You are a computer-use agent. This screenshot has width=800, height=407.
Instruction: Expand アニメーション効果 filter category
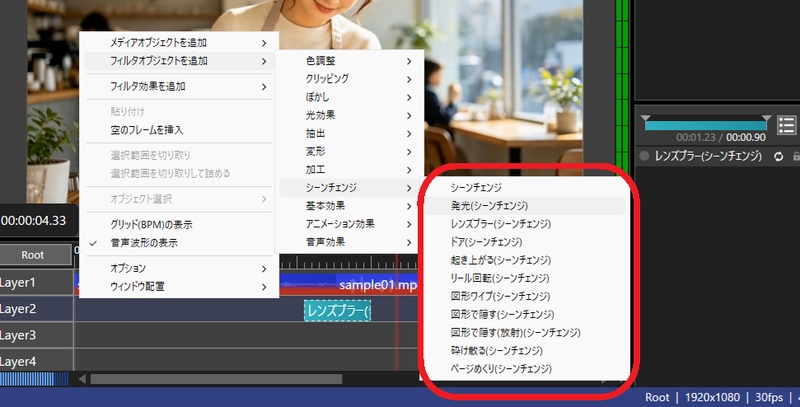coord(349,224)
